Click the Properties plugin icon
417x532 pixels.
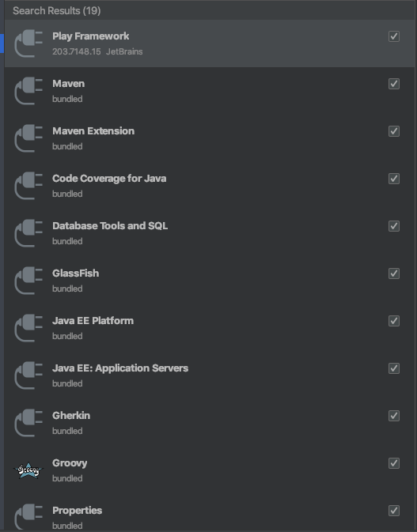(28, 517)
